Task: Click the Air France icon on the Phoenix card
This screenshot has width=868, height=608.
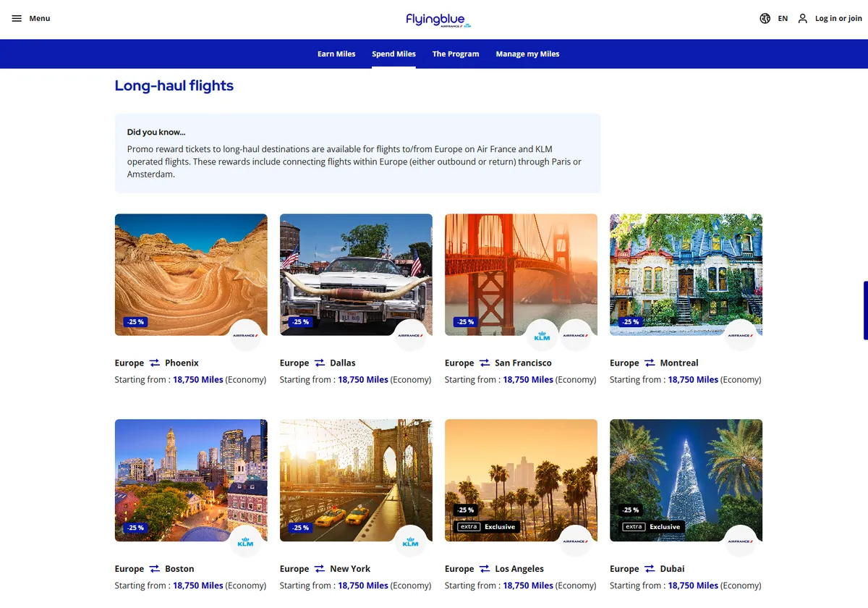Action: (x=246, y=335)
